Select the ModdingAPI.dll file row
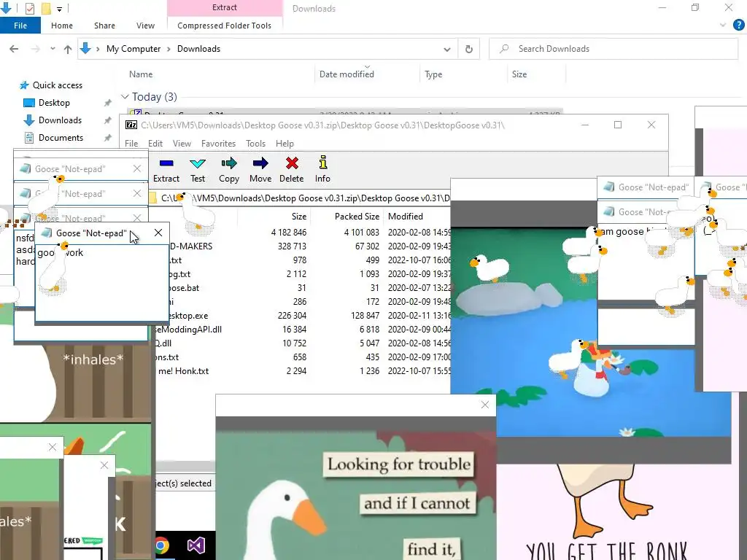 [x=303, y=330]
